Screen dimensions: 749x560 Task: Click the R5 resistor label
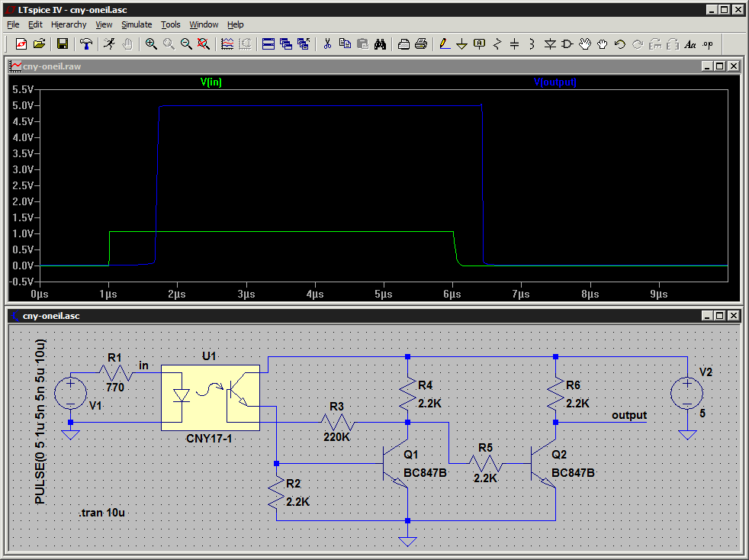(x=485, y=448)
